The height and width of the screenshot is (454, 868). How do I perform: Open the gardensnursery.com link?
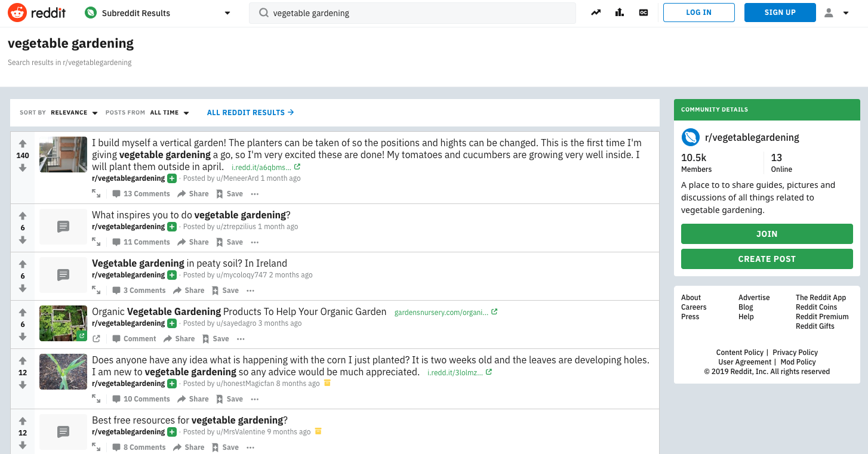coord(446,312)
